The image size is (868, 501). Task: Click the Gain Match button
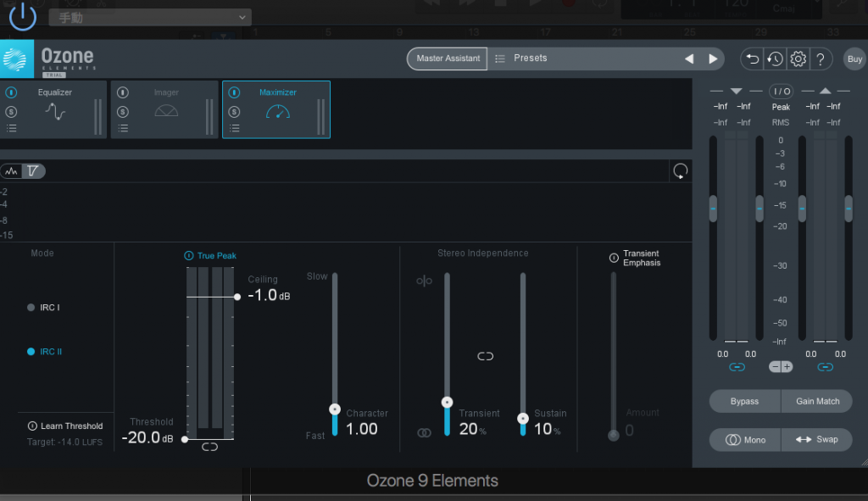click(x=818, y=401)
